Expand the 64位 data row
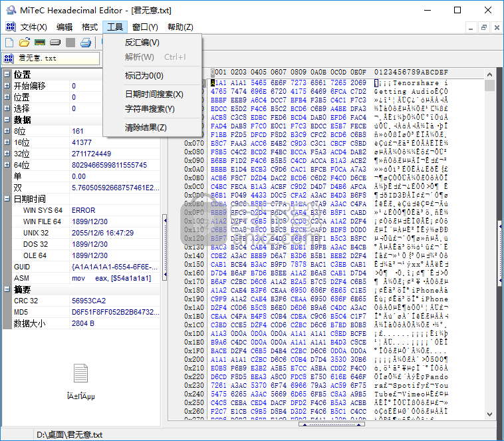504x441 pixels. [7, 165]
